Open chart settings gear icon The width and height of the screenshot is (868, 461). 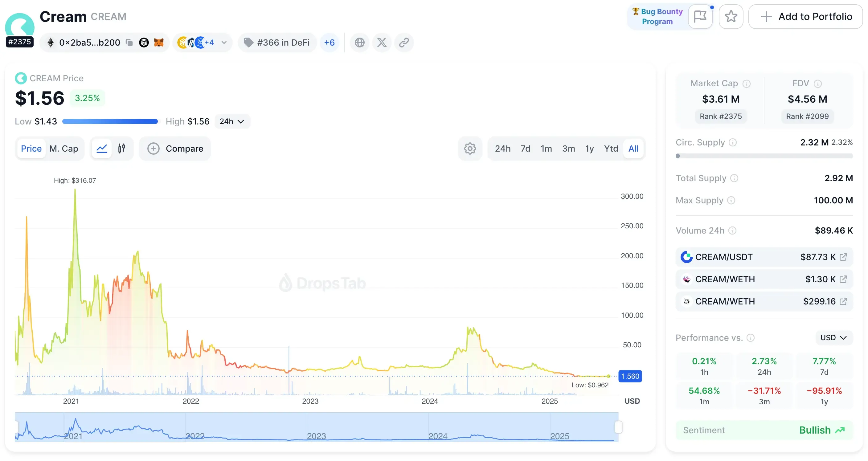pos(470,149)
